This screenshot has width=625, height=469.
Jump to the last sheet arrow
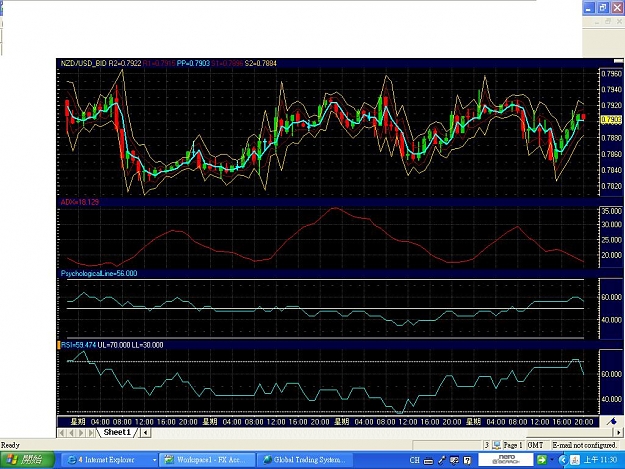(x=91, y=433)
